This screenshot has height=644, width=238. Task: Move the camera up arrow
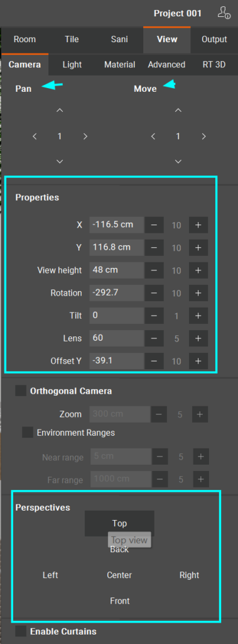(x=178, y=110)
